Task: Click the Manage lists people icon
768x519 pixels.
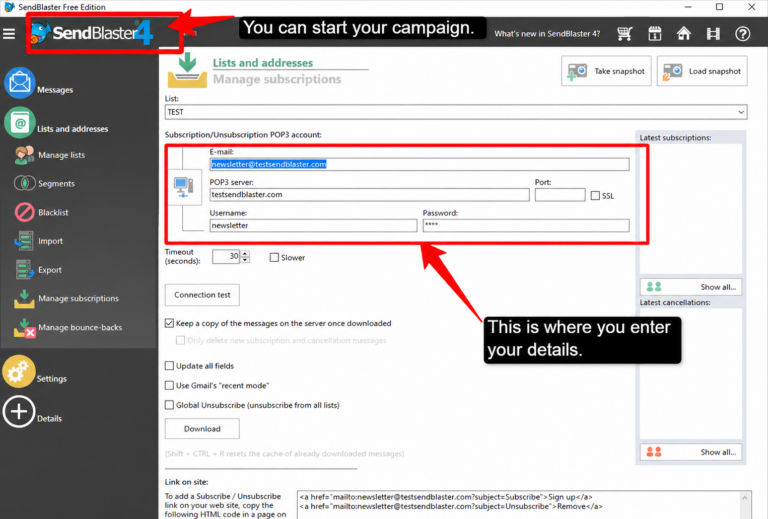Action: (24, 155)
